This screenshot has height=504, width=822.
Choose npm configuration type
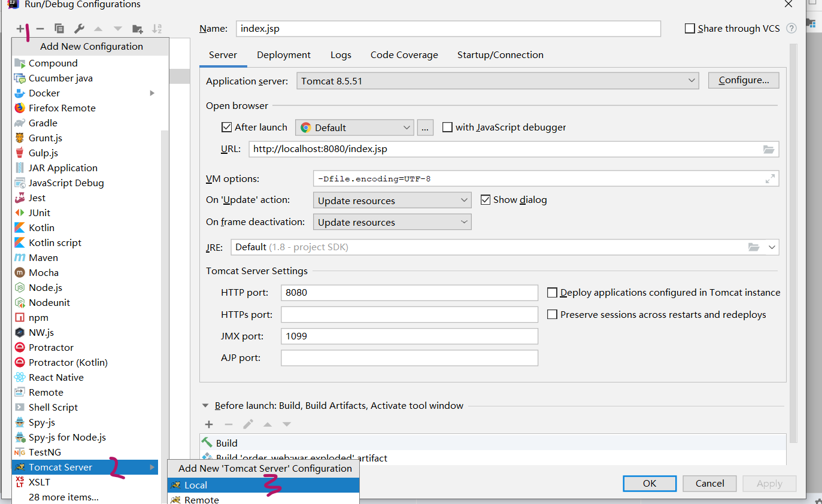pos(38,317)
